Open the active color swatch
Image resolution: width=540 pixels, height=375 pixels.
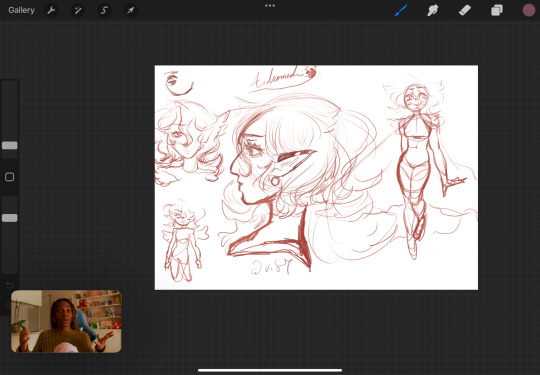coord(529,10)
